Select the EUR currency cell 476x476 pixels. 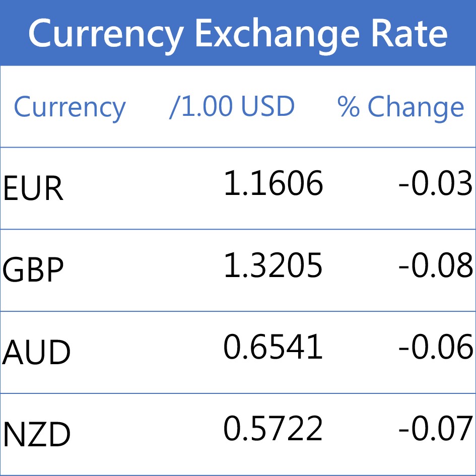click(33, 189)
